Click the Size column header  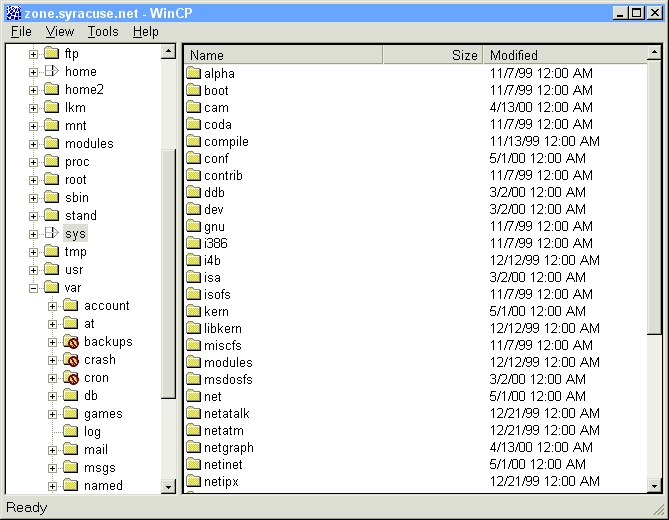tap(433, 55)
